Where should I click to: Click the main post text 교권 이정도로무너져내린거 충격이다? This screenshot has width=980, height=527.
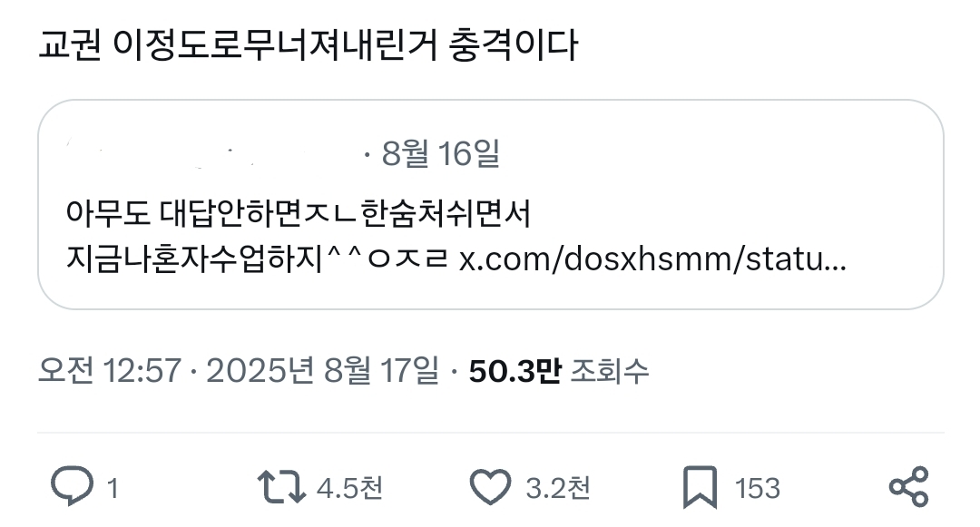pos(309,45)
